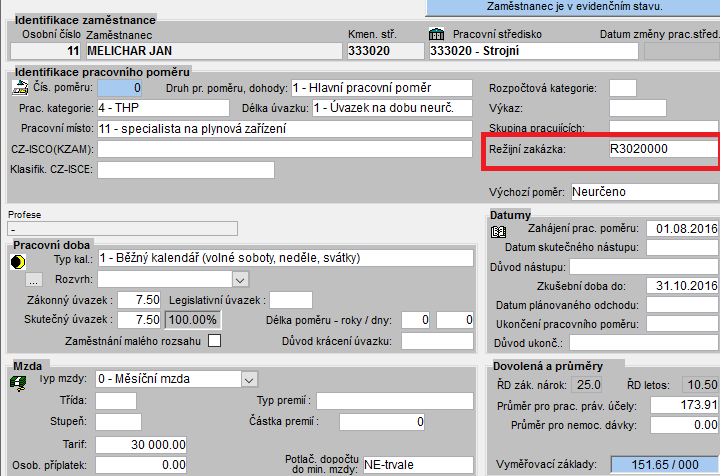Viewport: 720px width, 476px height.
Task: Click the Zákonný úvazek field 7.50
Action: click(x=139, y=300)
